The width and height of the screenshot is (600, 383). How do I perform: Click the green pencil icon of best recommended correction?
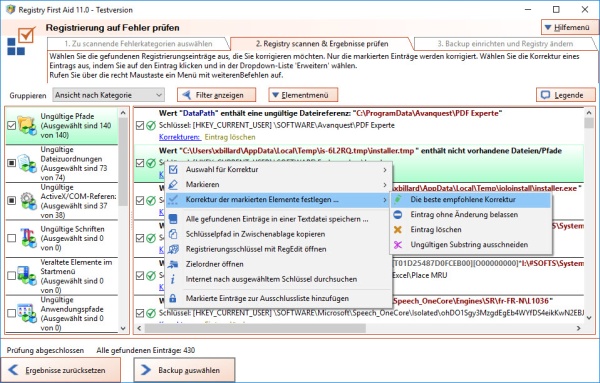[x=398, y=199]
